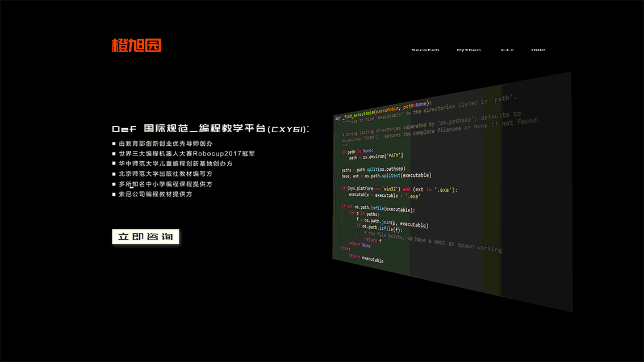Click the 橙旭园 logo
The image size is (644, 362).
point(136,45)
